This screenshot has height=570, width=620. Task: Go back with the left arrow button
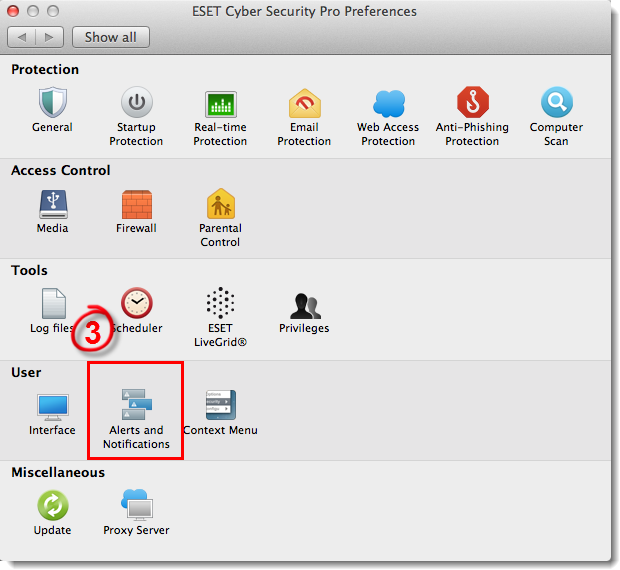click(x=21, y=37)
